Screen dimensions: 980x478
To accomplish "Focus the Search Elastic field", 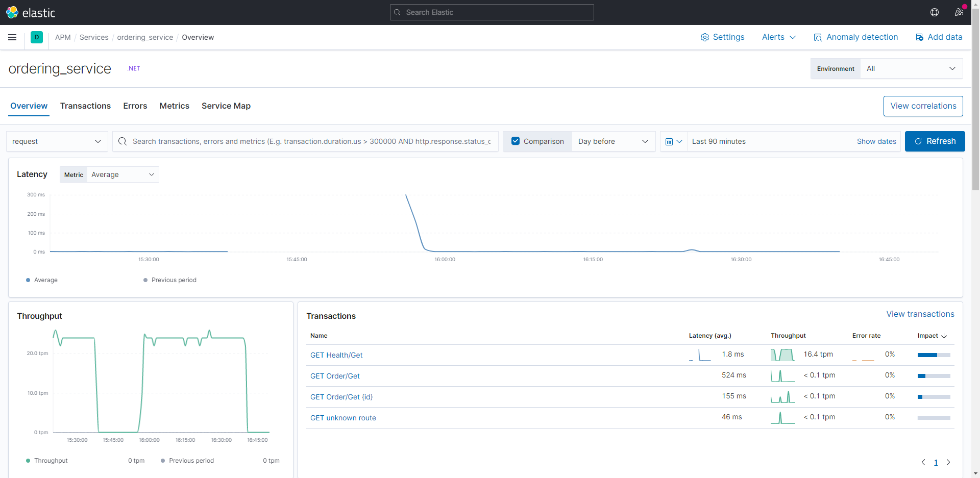I will click(x=492, y=12).
